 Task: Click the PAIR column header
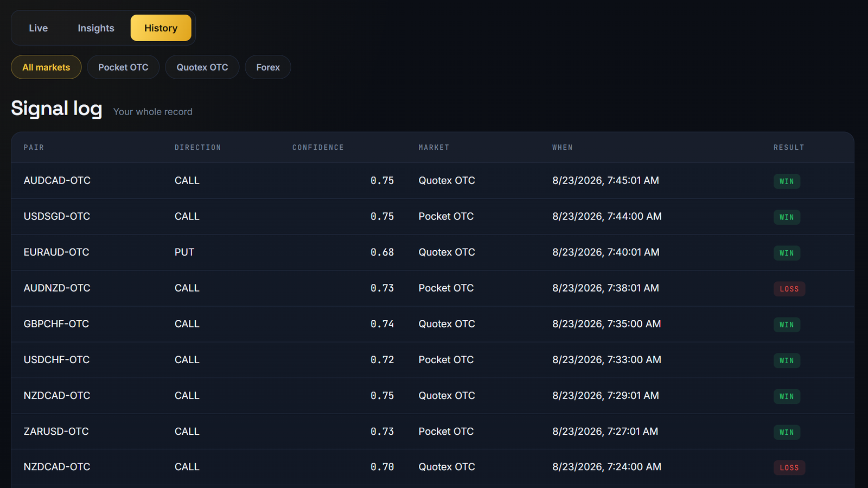pyautogui.click(x=34, y=147)
